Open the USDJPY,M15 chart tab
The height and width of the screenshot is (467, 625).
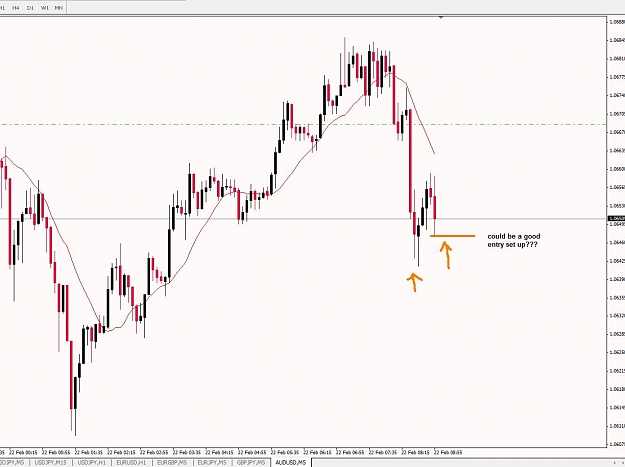[50, 463]
